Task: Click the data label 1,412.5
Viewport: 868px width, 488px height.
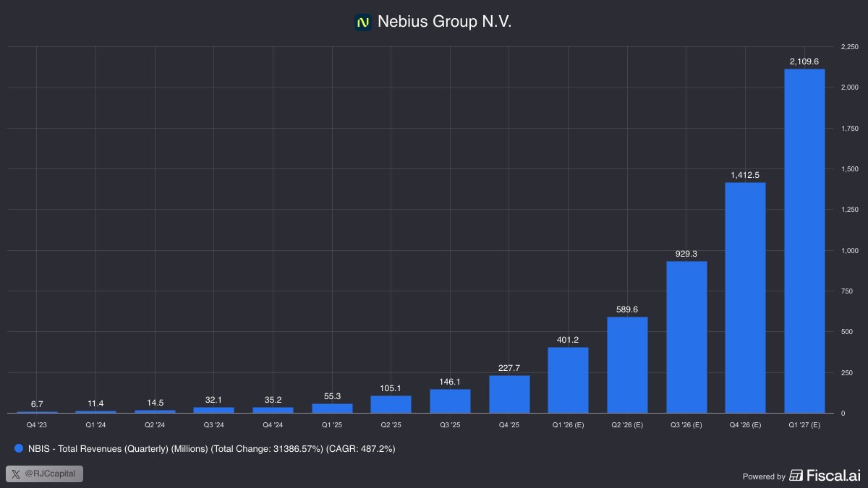Action: [x=745, y=174]
